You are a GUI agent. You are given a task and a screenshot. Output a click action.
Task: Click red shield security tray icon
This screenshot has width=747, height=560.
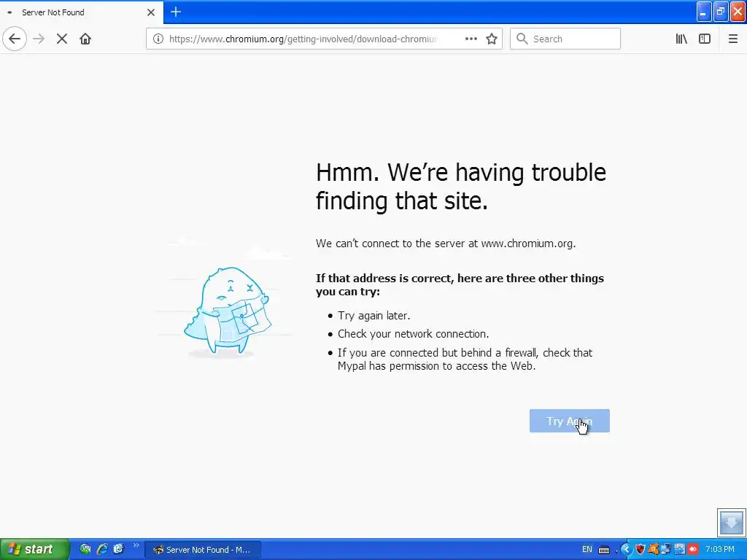(x=640, y=550)
